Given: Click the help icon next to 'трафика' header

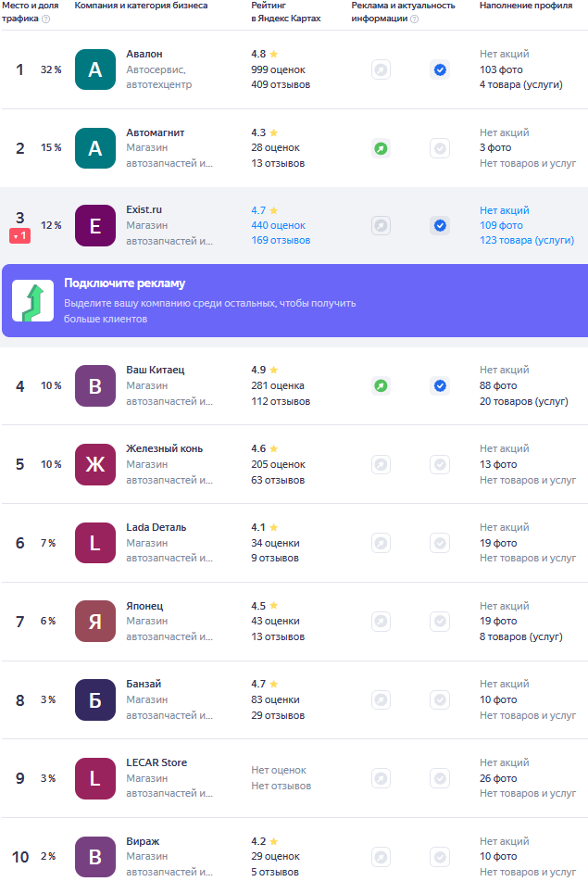Looking at the screenshot, I should coord(46,19).
